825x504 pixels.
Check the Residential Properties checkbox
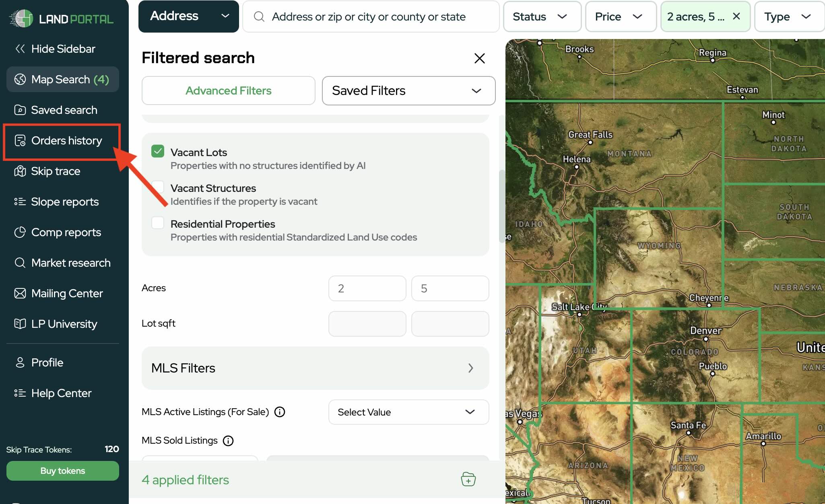[158, 223]
